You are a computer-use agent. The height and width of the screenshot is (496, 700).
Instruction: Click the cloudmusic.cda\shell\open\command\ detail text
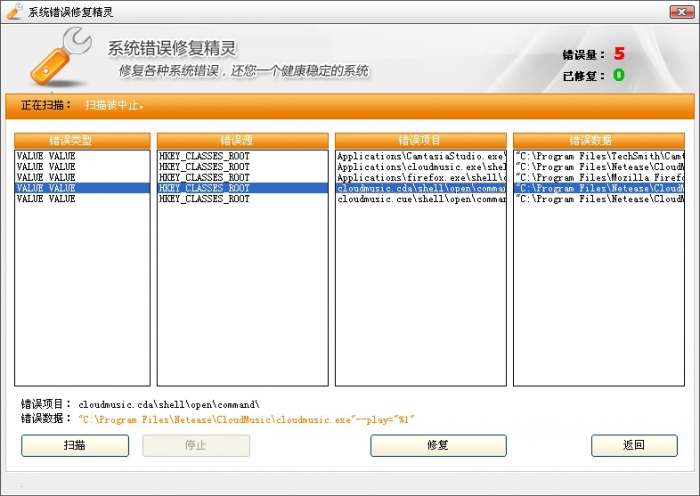click(169, 404)
